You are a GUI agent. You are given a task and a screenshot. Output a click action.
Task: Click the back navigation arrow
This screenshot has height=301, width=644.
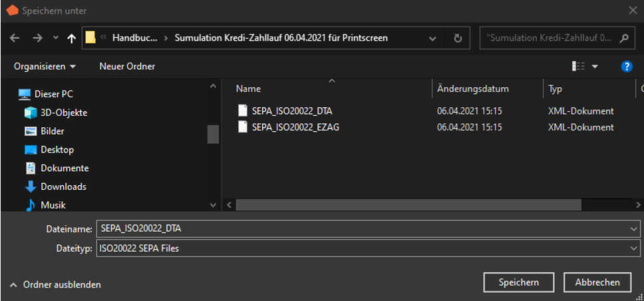pyautogui.click(x=15, y=39)
